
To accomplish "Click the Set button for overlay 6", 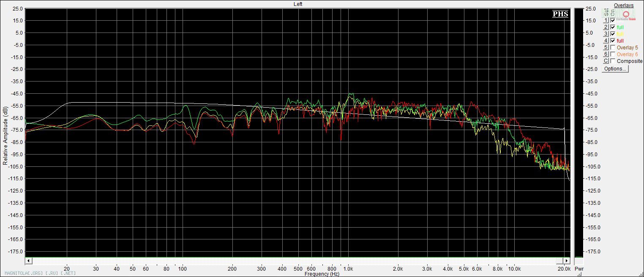I will (606, 54).
